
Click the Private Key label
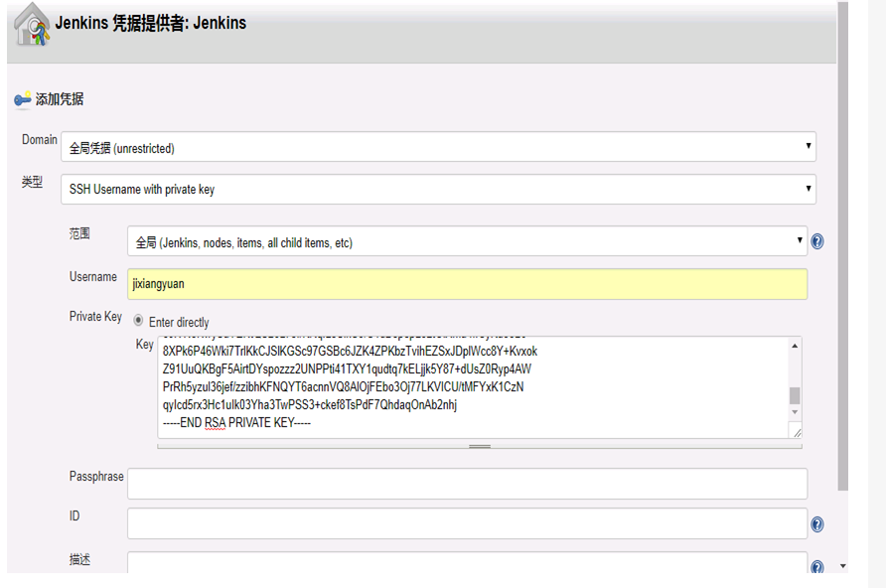coord(95,317)
